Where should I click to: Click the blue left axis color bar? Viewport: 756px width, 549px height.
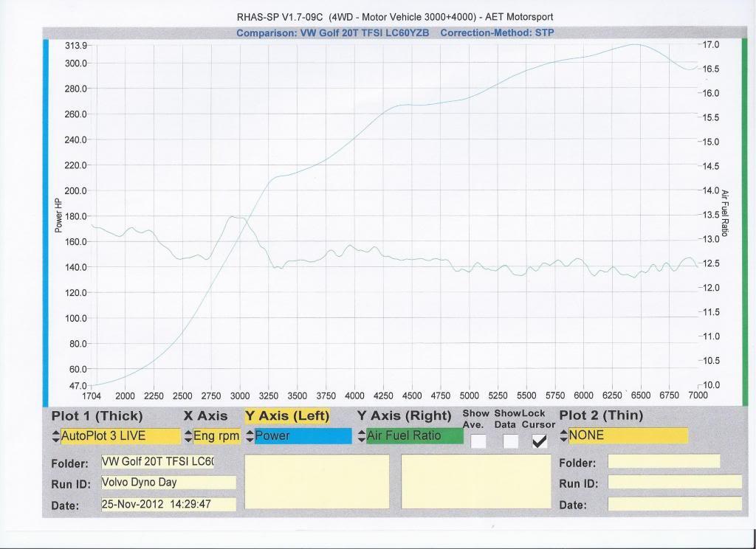point(46,213)
